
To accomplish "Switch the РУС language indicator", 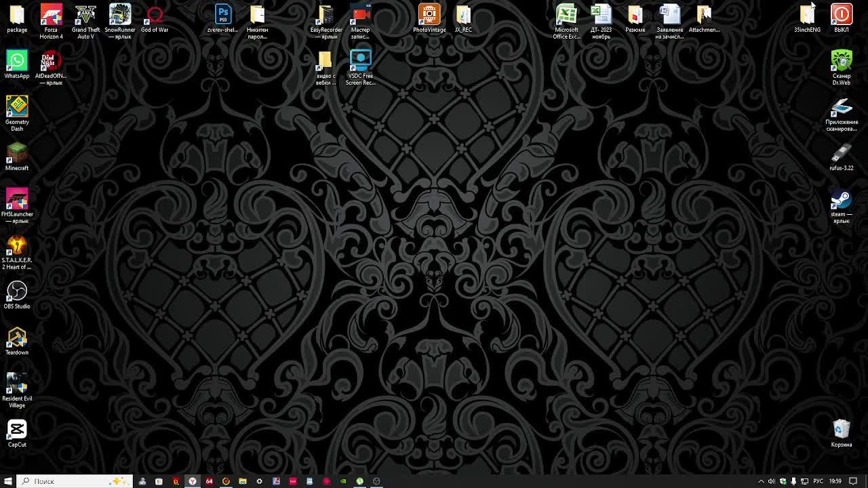I will [818, 481].
